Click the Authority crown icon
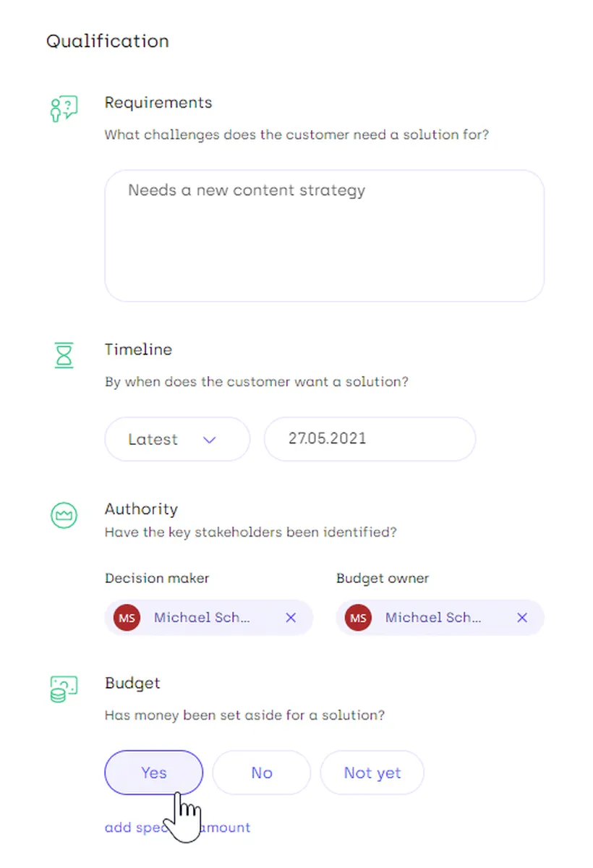Viewport: 593px width, 868px height. tap(64, 515)
